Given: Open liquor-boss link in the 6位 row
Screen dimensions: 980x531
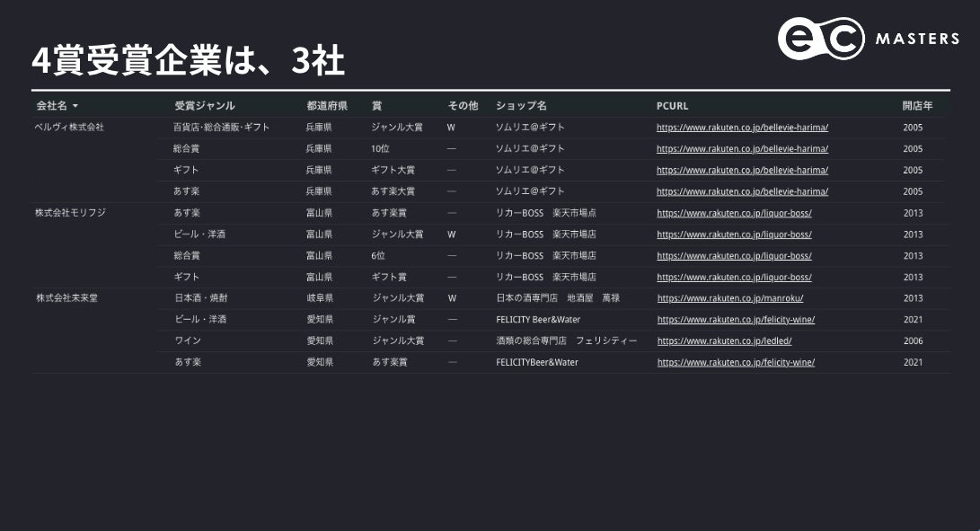Looking at the screenshot, I should pos(735,256).
